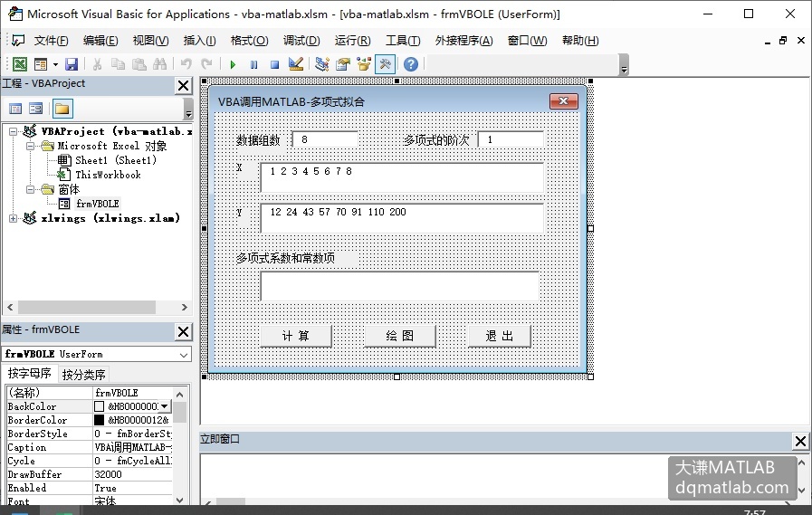Click the 退 出 button on the form
This screenshot has height=515, width=812.
point(499,337)
